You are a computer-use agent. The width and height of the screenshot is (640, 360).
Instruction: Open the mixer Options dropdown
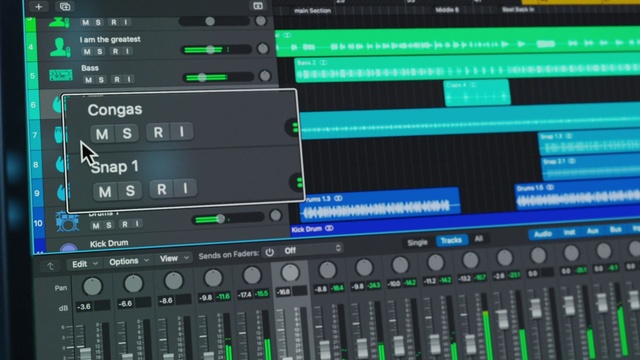(x=129, y=261)
